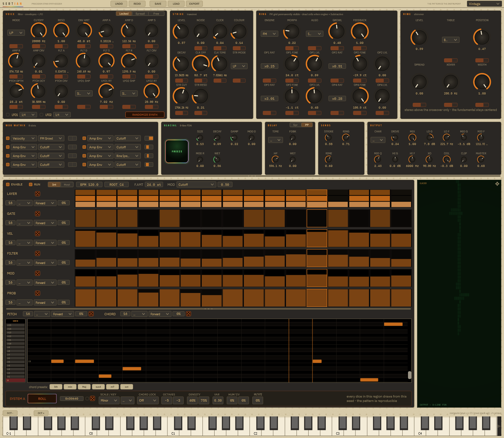
Task: Open the filter MODE LP dropdown
Action: [16, 33]
